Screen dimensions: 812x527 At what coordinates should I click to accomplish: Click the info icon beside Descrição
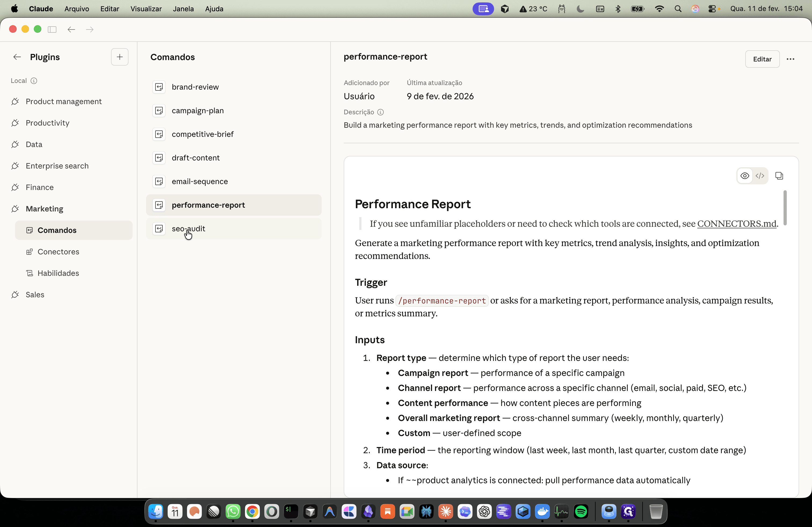pyautogui.click(x=380, y=112)
